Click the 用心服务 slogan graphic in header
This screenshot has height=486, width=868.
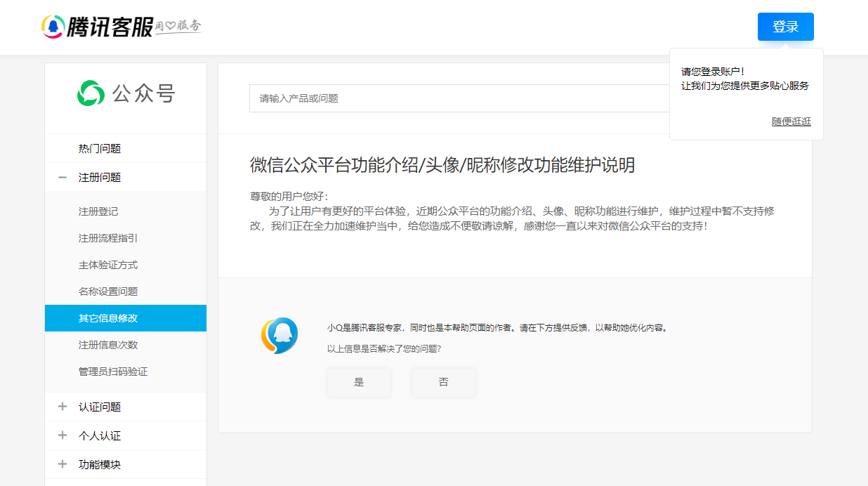(x=178, y=27)
